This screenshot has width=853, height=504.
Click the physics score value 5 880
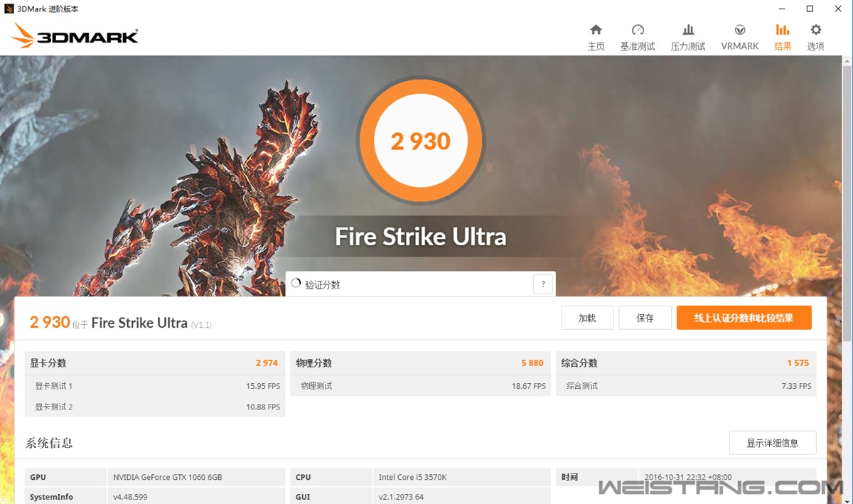(x=532, y=363)
